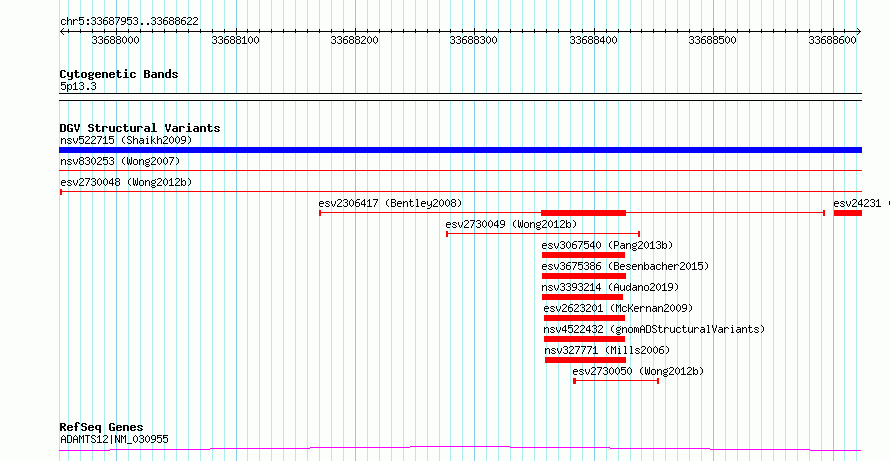Click ruler position 33688200

(355, 40)
